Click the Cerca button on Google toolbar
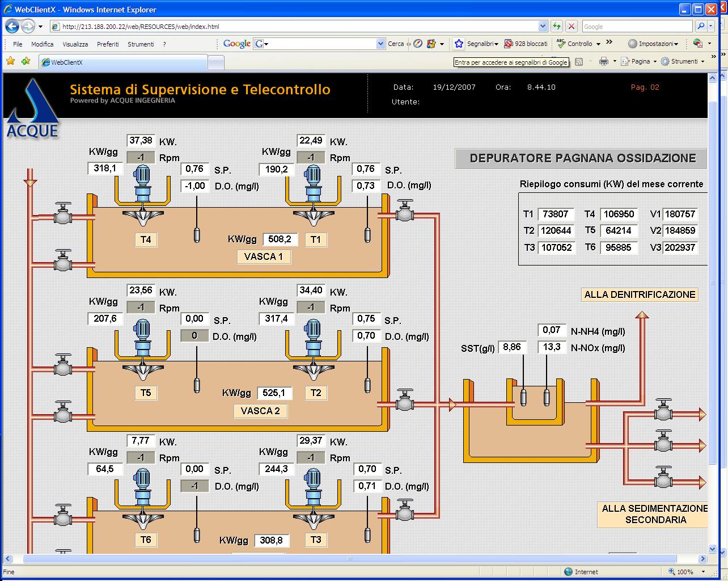Image resolution: width=728 pixels, height=581 pixels. 396,44
